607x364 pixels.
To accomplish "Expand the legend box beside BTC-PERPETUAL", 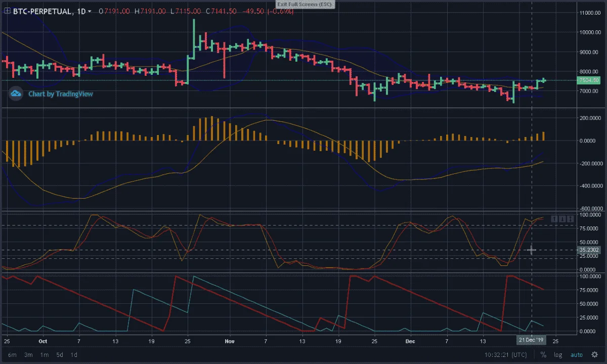I will pyautogui.click(x=8, y=11).
